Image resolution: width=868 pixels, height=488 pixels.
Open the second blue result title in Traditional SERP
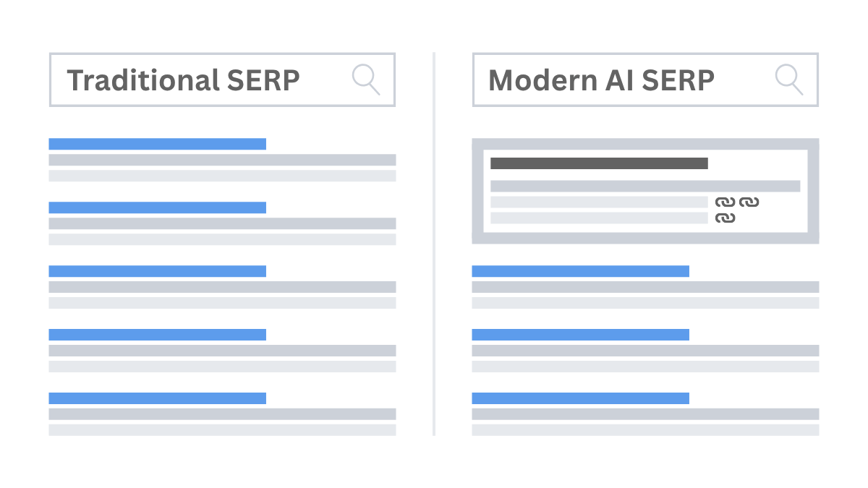coord(157,207)
